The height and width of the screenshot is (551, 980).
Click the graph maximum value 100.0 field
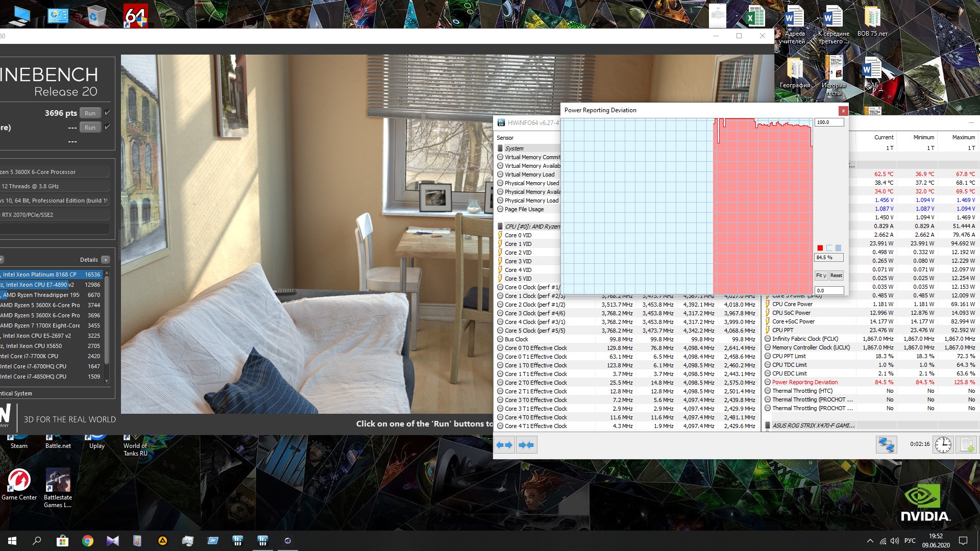click(828, 122)
